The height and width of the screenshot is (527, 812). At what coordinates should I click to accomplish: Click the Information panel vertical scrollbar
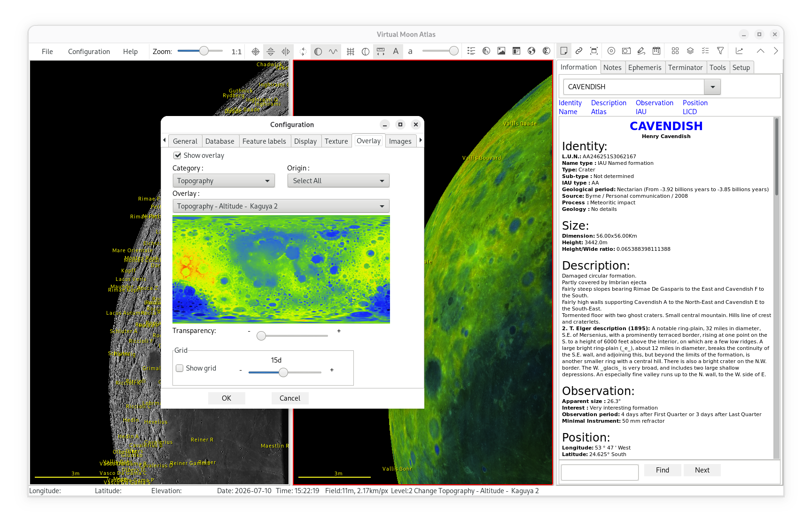click(x=776, y=288)
